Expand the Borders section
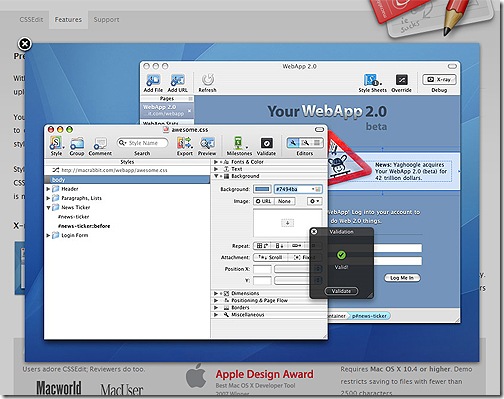This screenshot has height=399, width=504. [216, 308]
